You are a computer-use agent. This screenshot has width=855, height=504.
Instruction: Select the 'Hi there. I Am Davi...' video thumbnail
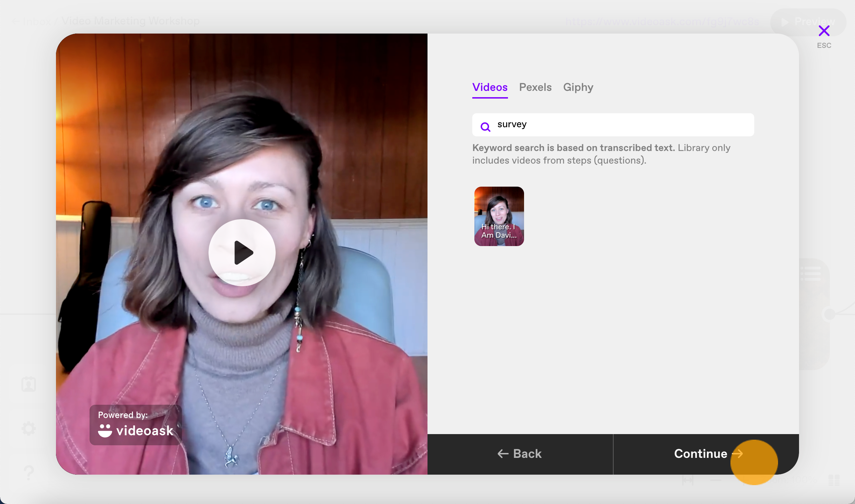[499, 216]
